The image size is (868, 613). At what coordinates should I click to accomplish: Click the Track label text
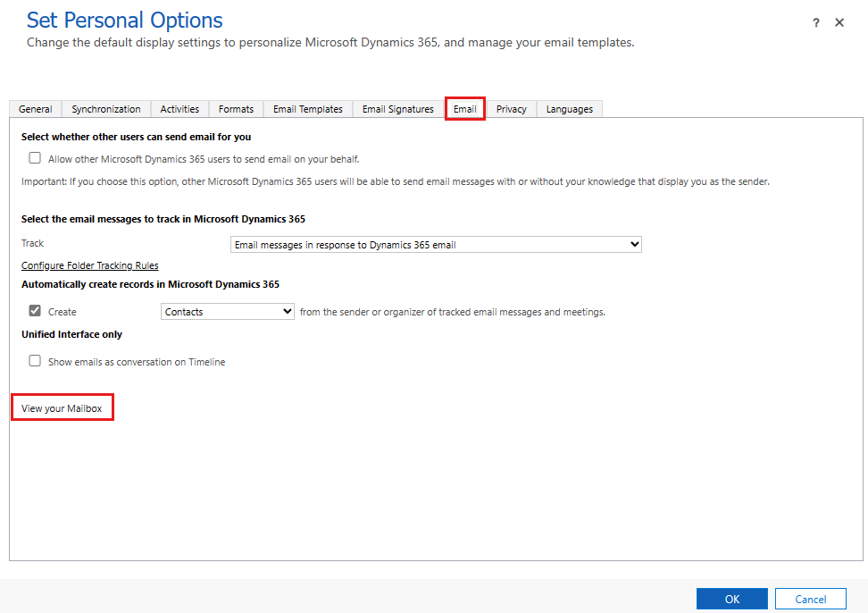33,243
